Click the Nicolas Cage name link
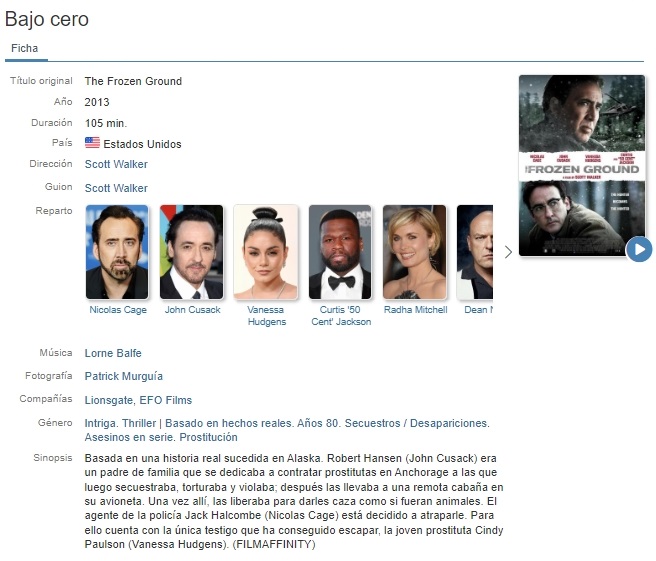 [x=118, y=310]
